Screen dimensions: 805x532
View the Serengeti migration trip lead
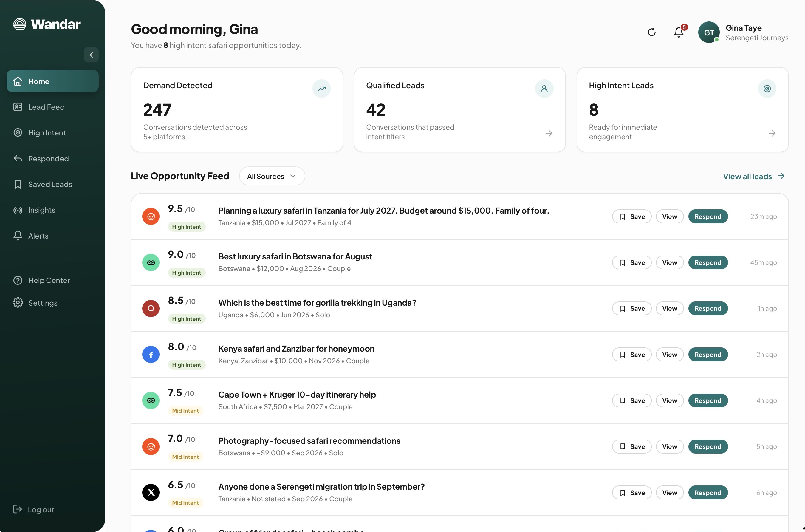pos(670,492)
